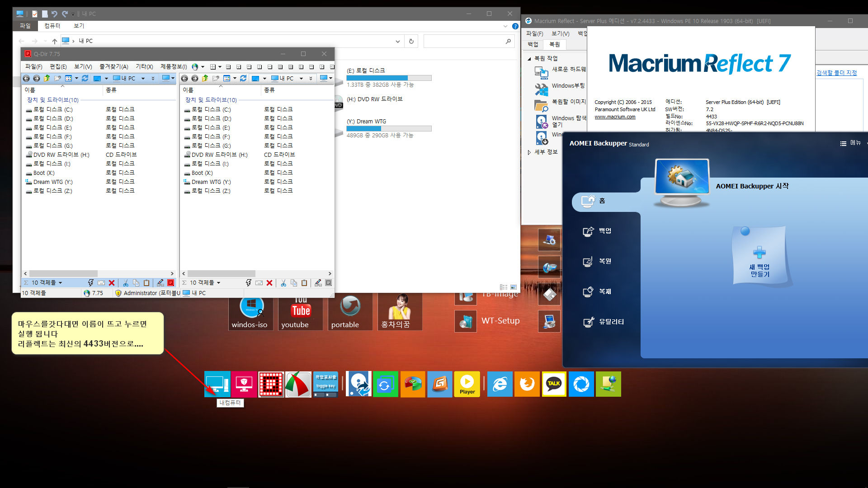Viewport: 868px width, 488px height.
Task: Click Back arrow in Q-Dir left pane
Action: (x=26, y=79)
